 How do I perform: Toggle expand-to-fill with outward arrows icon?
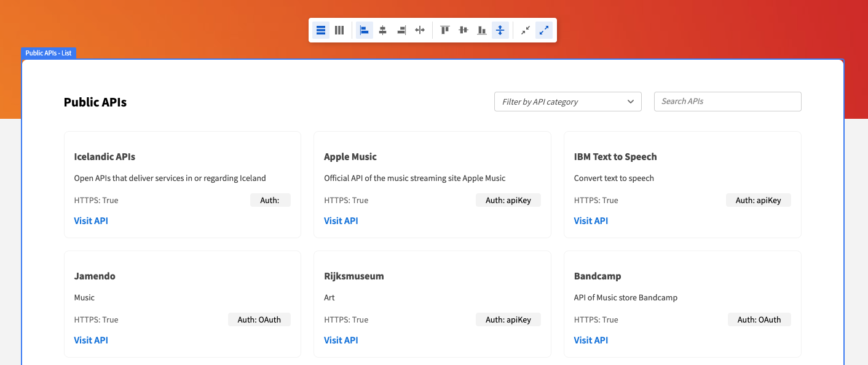pos(543,30)
